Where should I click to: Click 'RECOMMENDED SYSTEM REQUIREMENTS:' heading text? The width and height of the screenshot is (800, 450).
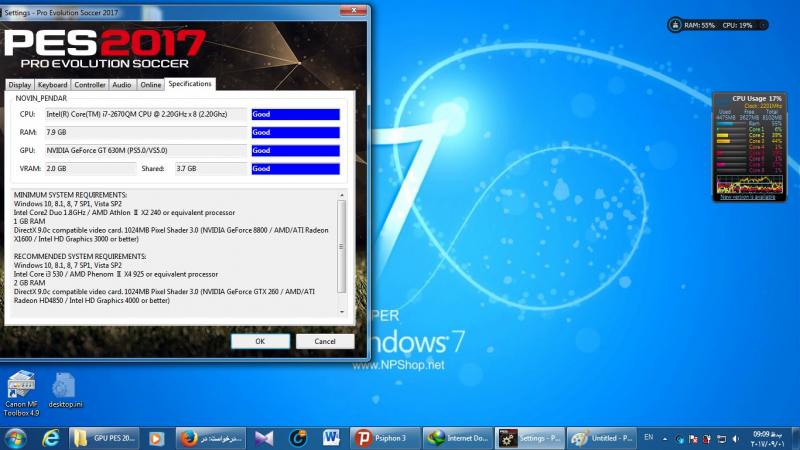pos(80,256)
